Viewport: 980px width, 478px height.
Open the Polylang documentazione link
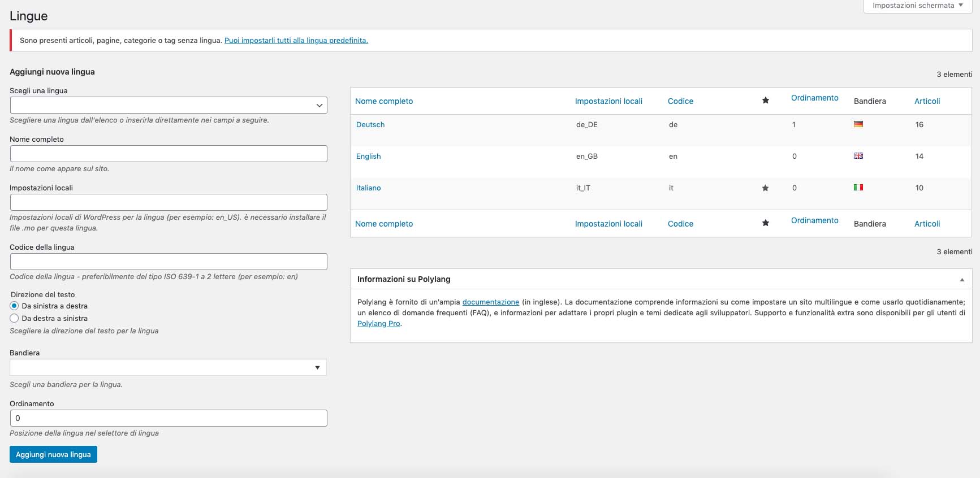[x=490, y=302]
